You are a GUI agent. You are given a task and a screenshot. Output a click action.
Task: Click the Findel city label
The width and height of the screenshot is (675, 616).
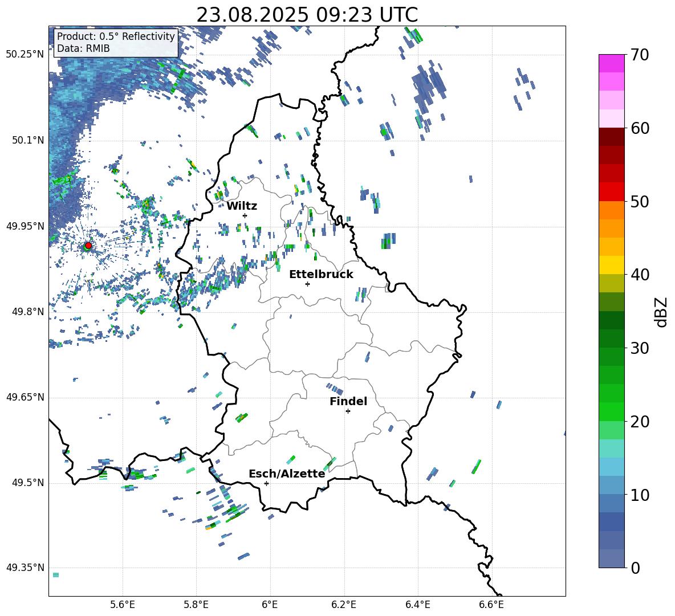click(348, 401)
